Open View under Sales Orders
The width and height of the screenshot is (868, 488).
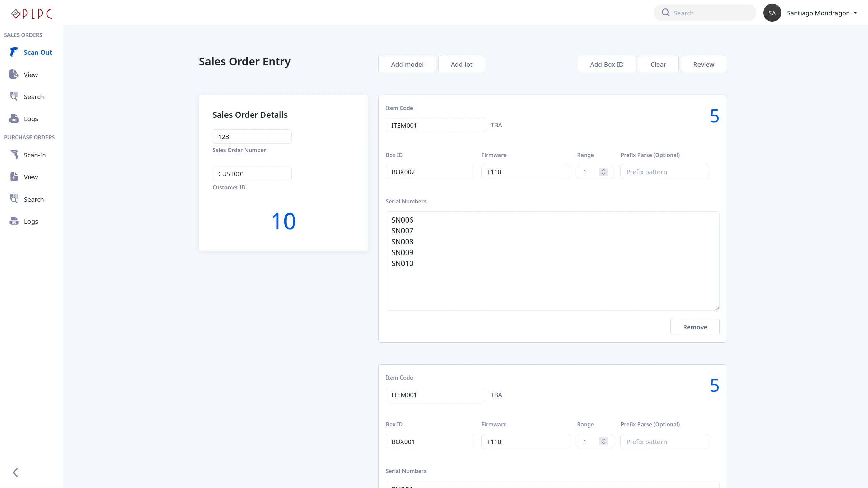point(31,75)
